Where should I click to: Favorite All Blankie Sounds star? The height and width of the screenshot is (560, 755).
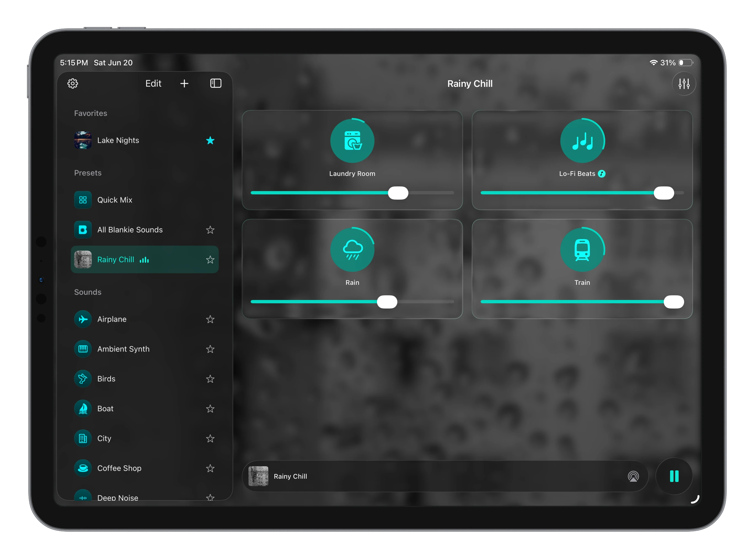(x=210, y=230)
